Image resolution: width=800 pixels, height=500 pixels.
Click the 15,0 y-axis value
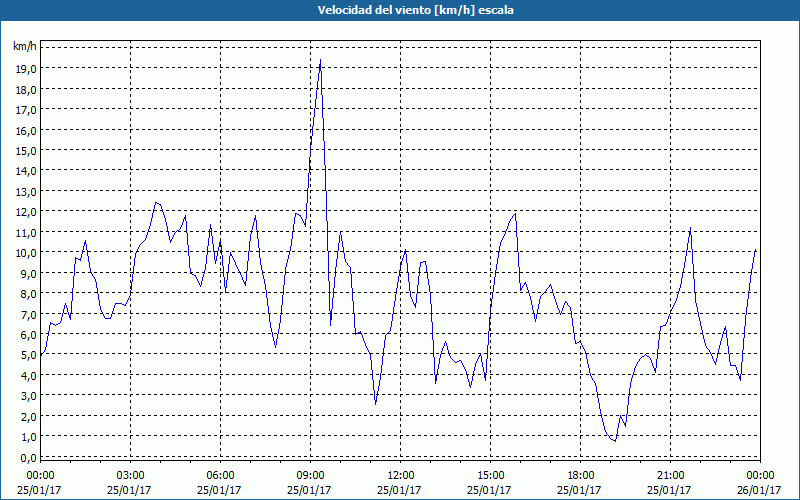tap(26, 151)
